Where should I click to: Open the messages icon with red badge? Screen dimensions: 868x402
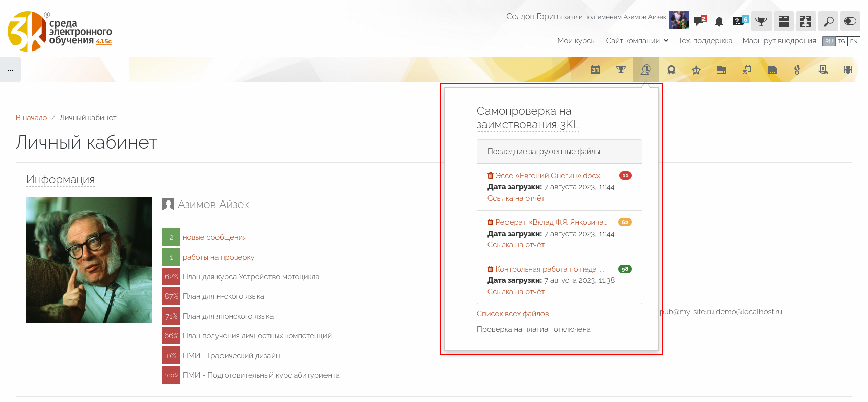pyautogui.click(x=699, y=21)
